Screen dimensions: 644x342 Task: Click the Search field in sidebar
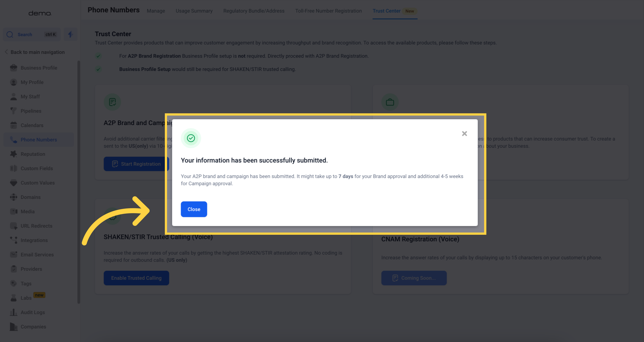(31, 34)
